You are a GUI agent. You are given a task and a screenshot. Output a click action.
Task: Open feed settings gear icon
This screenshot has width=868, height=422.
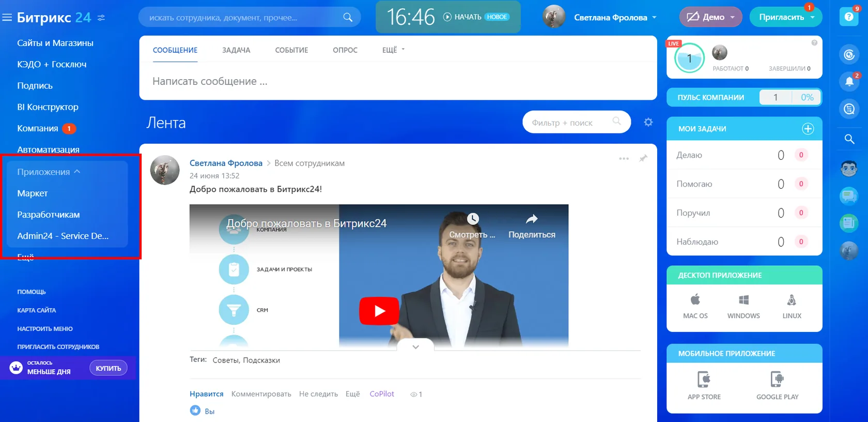[x=648, y=122]
